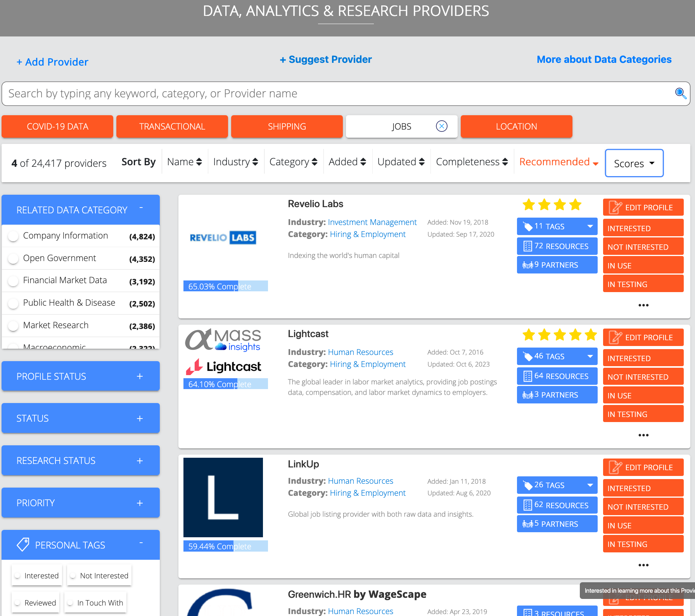Image resolution: width=695 pixels, height=616 pixels.
Task: Mark Lightcast as IN USE
Action: click(643, 396)
